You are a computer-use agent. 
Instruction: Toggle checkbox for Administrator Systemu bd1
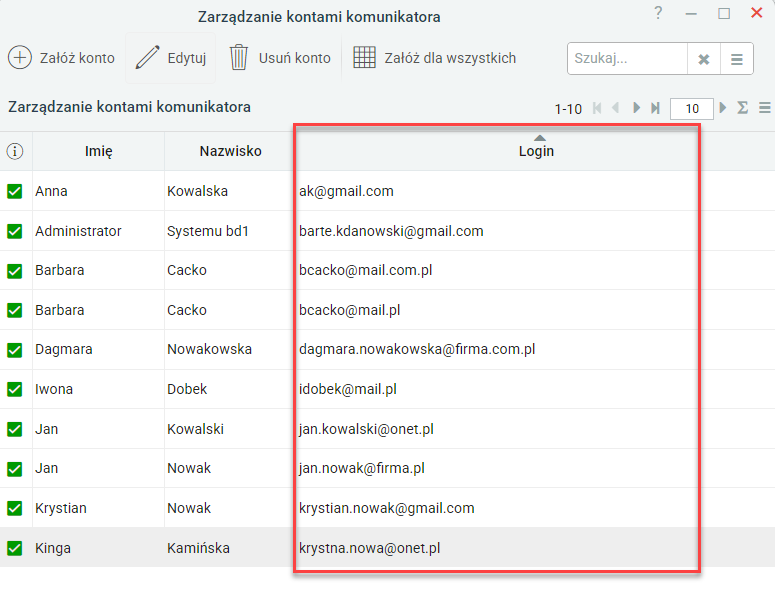15,231
